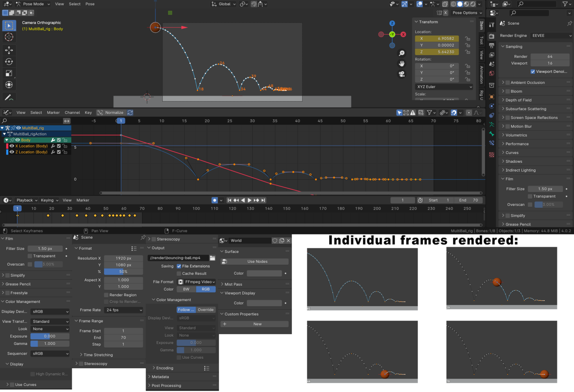Pick the Transform tool in the viewport

pos(9,85)
